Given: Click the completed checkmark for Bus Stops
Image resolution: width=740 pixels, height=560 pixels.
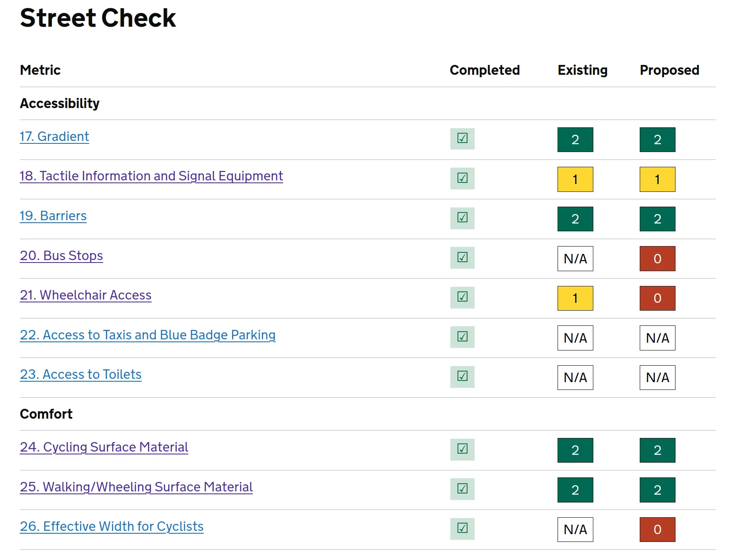Looking at the screenshot, I should [x=462, y=258].
